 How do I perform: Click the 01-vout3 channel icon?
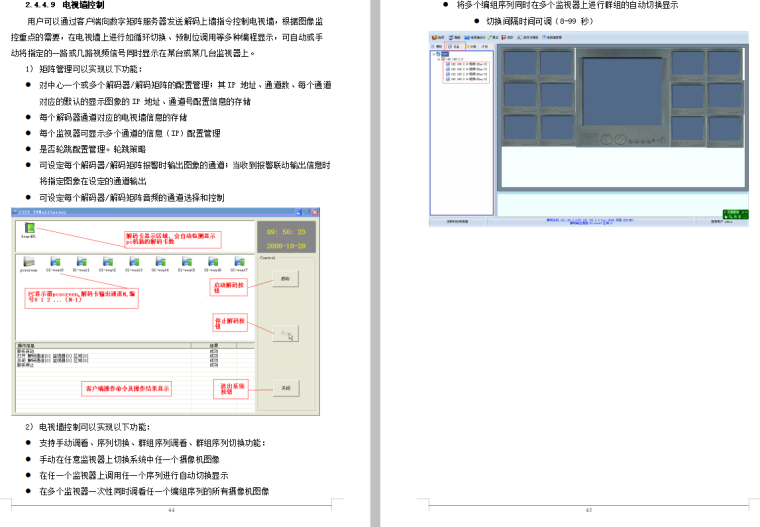tap(133, 263)
